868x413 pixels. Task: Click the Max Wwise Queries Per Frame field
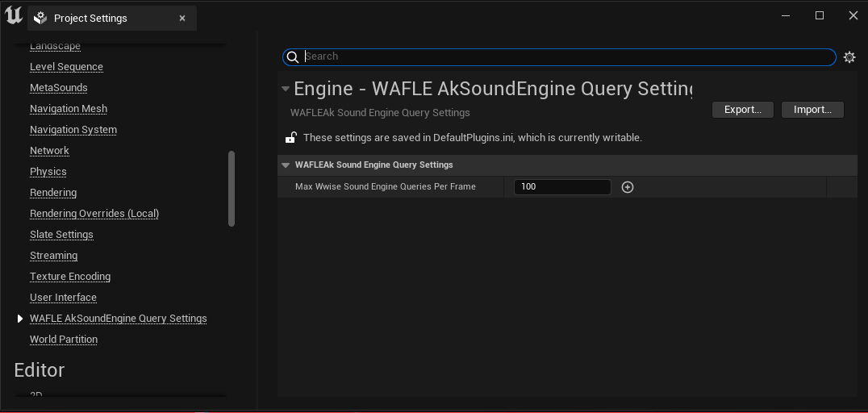(562, 187)
